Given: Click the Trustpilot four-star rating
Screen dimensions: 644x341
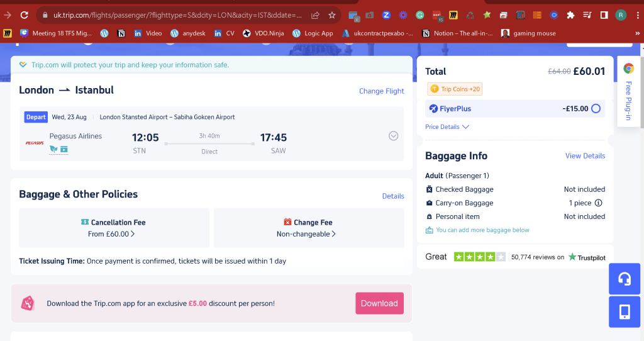Looking at the screenshot, I should tap(479, 257).
